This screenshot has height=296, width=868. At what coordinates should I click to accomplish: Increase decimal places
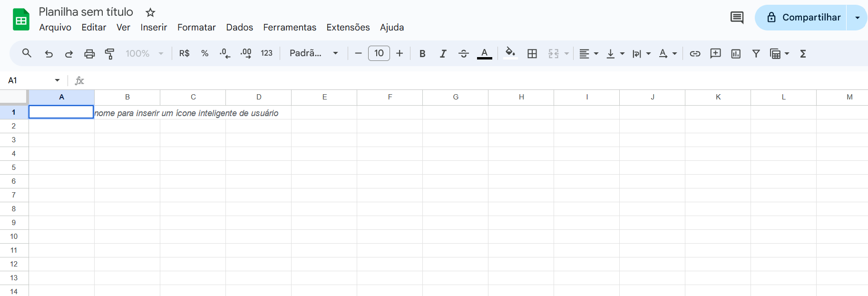tap(246, 53)
